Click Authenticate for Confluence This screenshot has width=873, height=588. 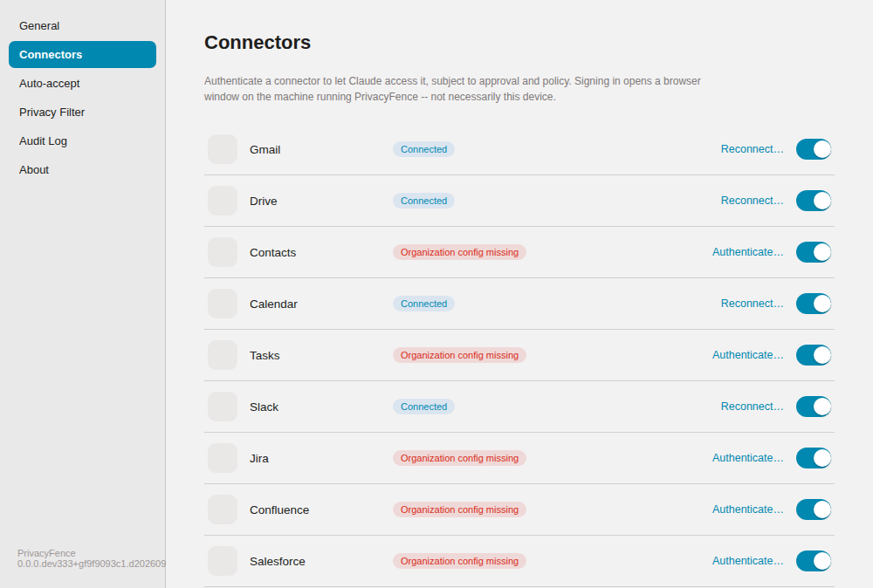coord(748,509)
